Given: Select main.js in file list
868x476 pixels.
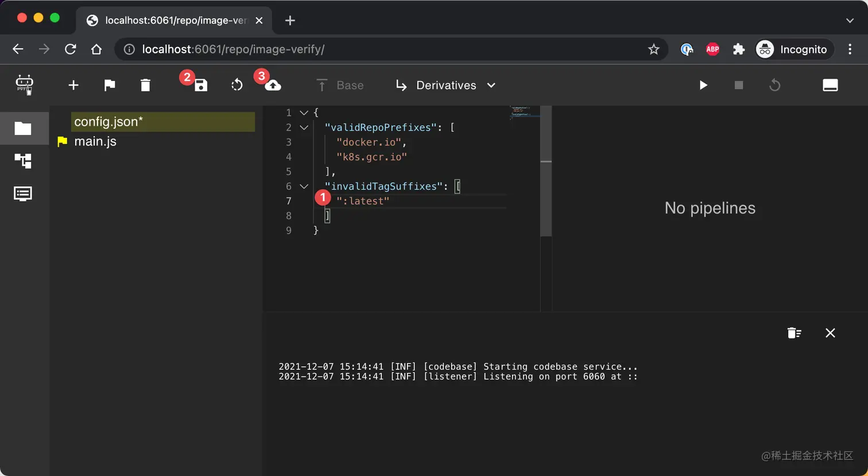Looking at the screenshot, I should click(x=95, y=141).
